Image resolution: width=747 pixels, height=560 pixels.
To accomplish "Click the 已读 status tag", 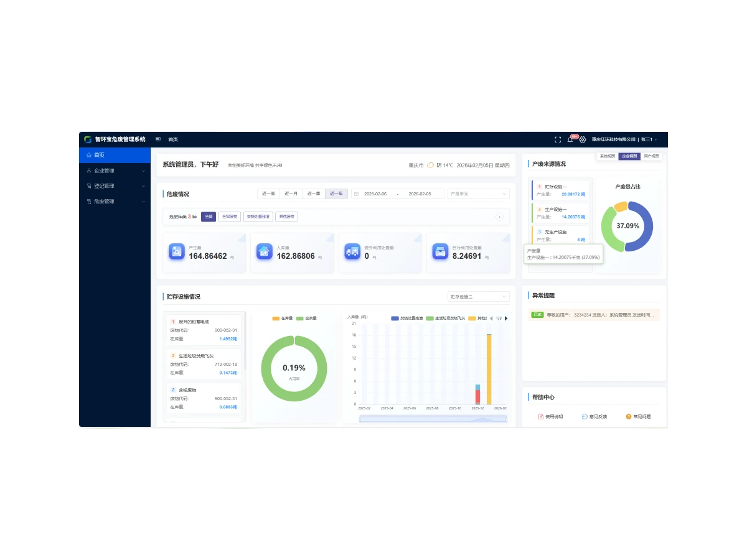I will (537, 315).
